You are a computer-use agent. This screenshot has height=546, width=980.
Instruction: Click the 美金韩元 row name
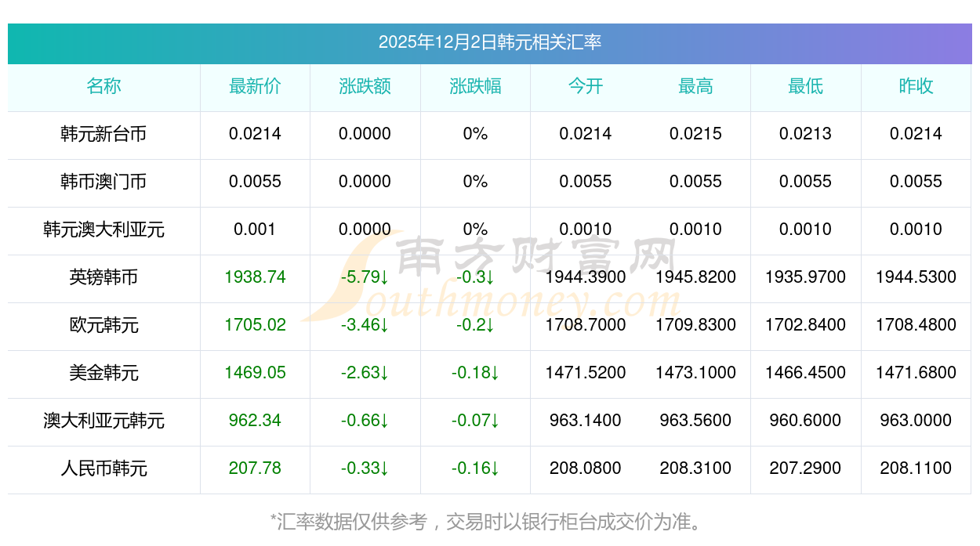click(104, 373)
